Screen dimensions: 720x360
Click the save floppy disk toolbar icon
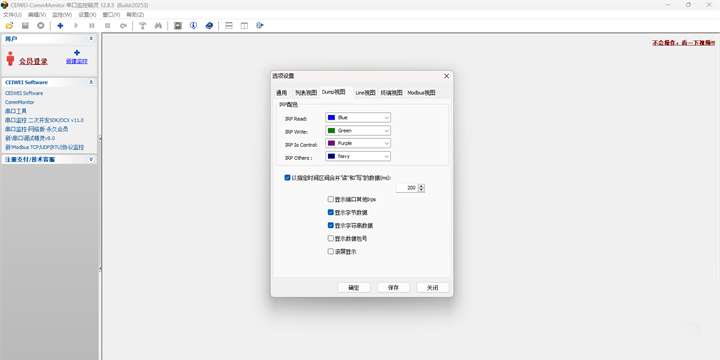tap(25, 26)
